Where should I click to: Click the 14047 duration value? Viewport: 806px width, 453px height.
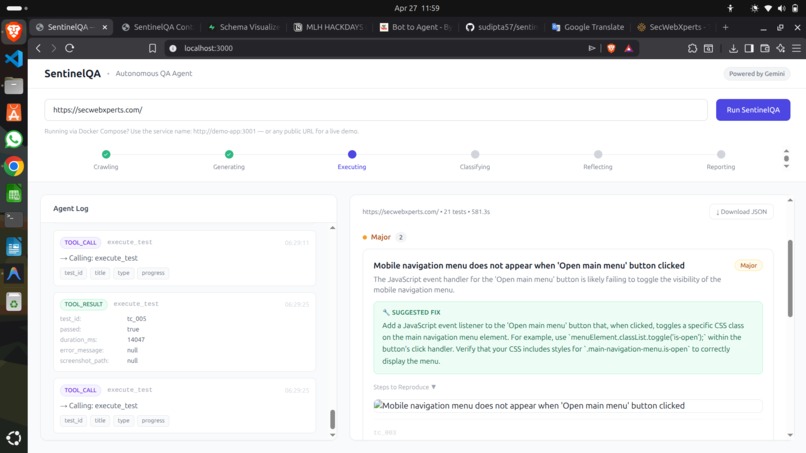(x=136, y=339)
